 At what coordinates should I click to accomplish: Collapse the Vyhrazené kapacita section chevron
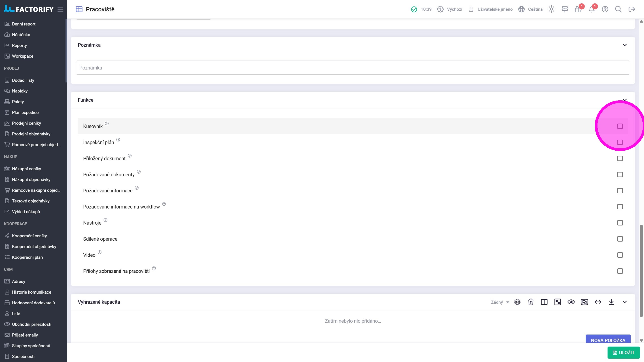(x=625, y=302)
